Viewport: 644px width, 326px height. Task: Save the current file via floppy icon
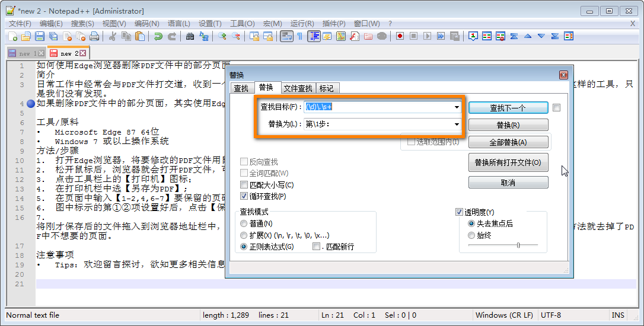39,36
